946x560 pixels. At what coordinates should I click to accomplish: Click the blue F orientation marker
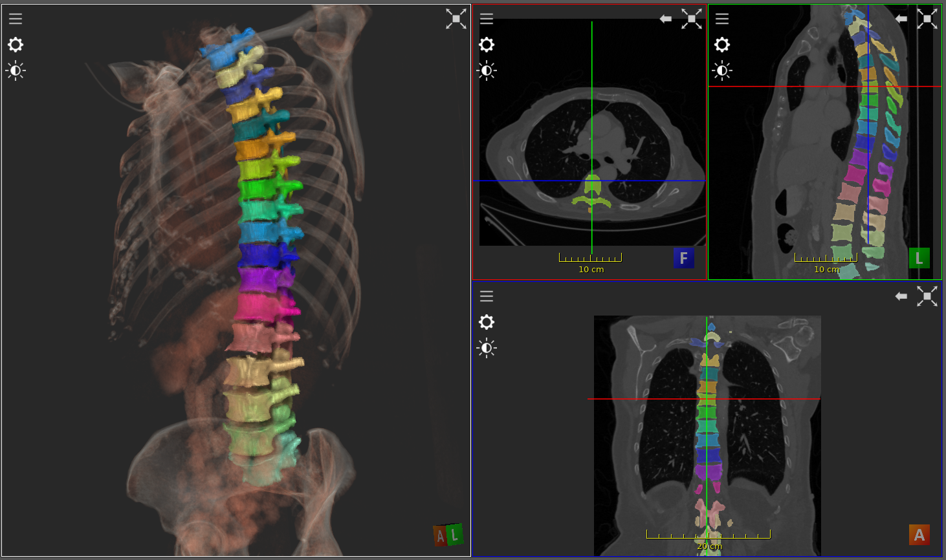coord(684,258)
